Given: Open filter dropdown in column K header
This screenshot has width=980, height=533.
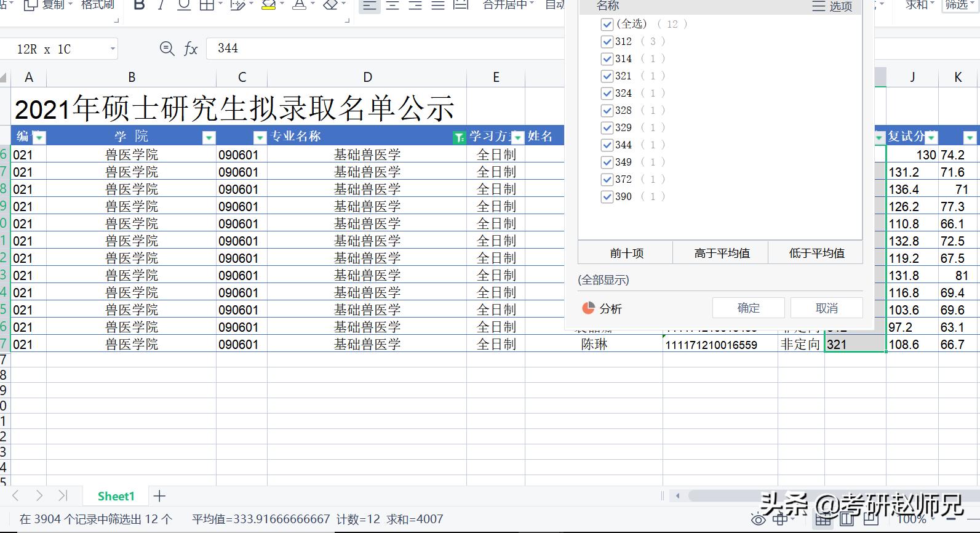Looking at the screenshot, I should (x=970, y=137).
